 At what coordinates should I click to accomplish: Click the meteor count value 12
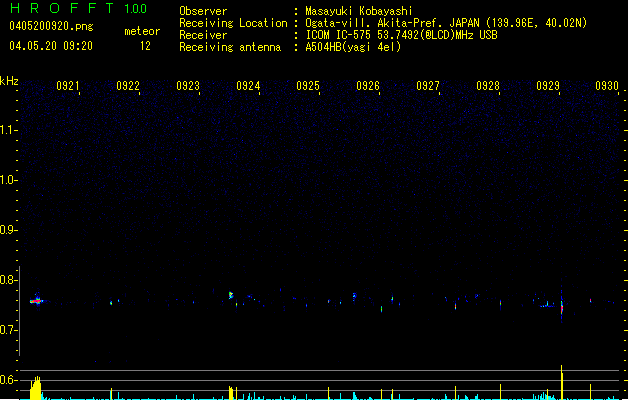pos(145,46)
